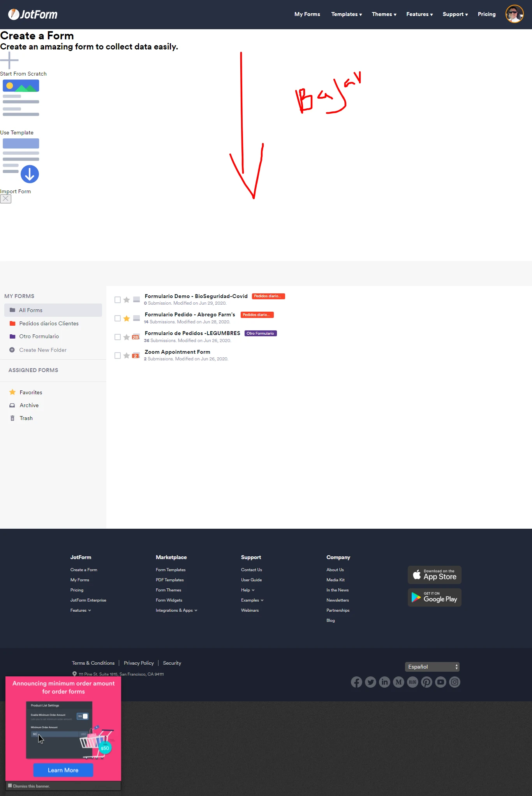Viewport: 532px width, 796px height.
Task: Open Zoom Appointment Form title
Action: pos(177,352)
